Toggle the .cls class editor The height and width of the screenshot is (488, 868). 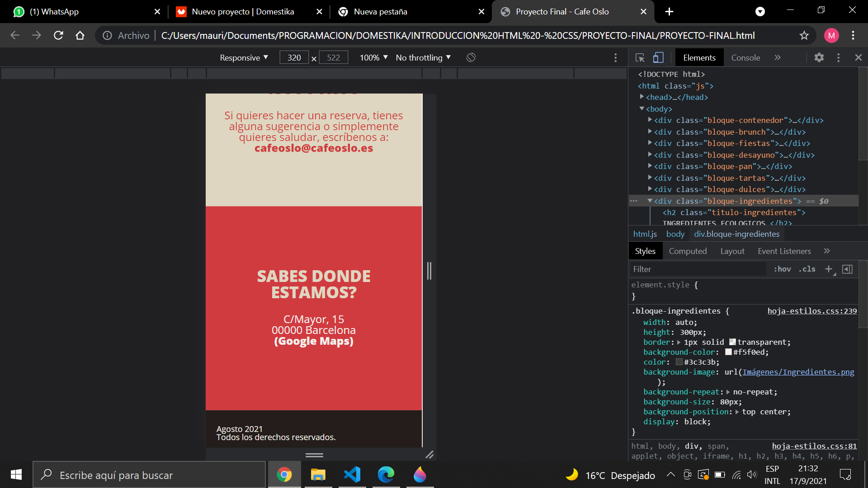coord(807,269)
